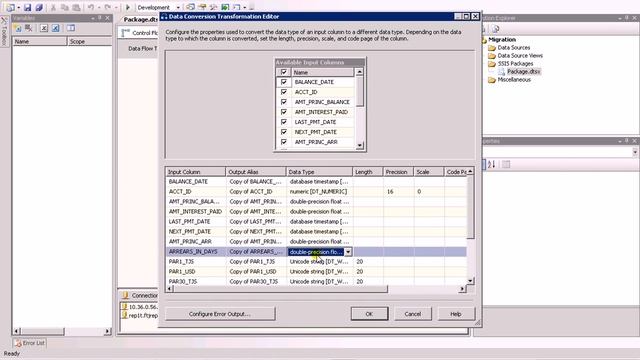640x360 pixels.
Task: Click the Undo arrow icon
Action: click(91, 7)
